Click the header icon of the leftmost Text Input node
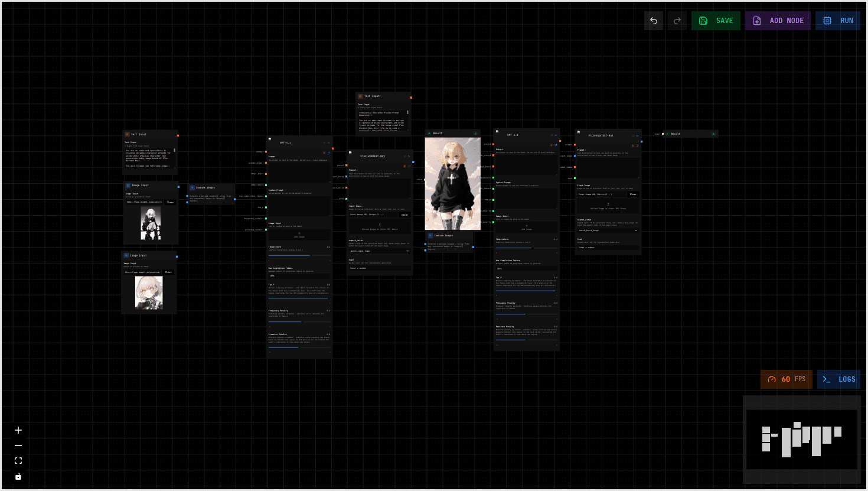Image resolution: width=868 pixels, height=491 pixels. point(127,135)
